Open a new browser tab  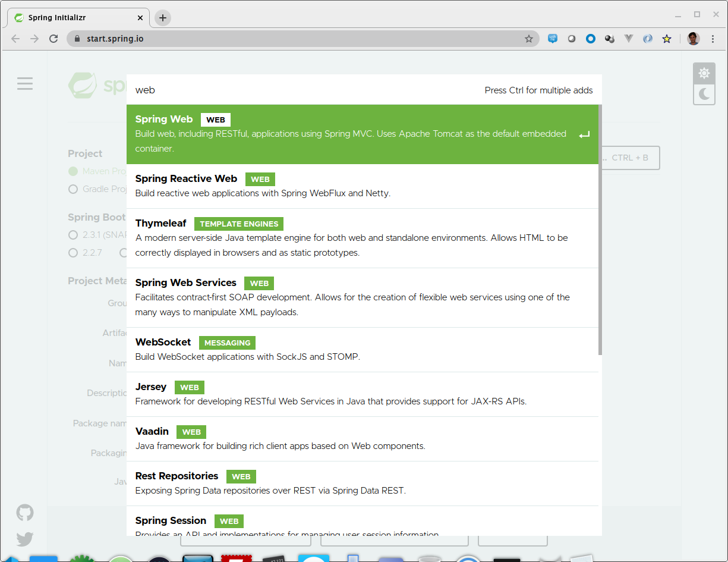point(163,18)
